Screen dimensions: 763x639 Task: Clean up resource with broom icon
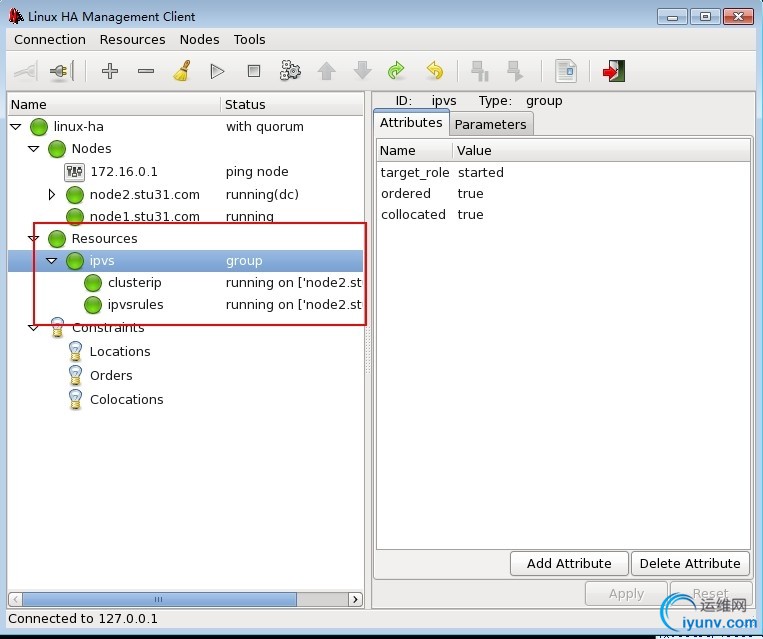[182, 71]
